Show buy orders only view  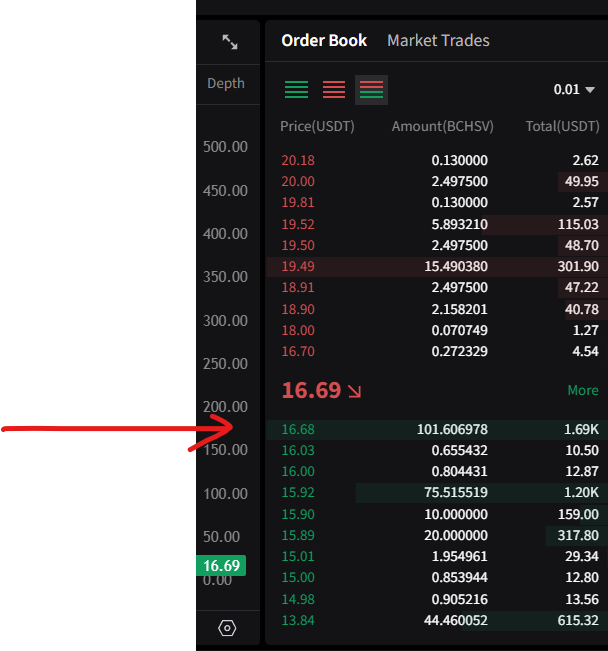pos(297,90)
